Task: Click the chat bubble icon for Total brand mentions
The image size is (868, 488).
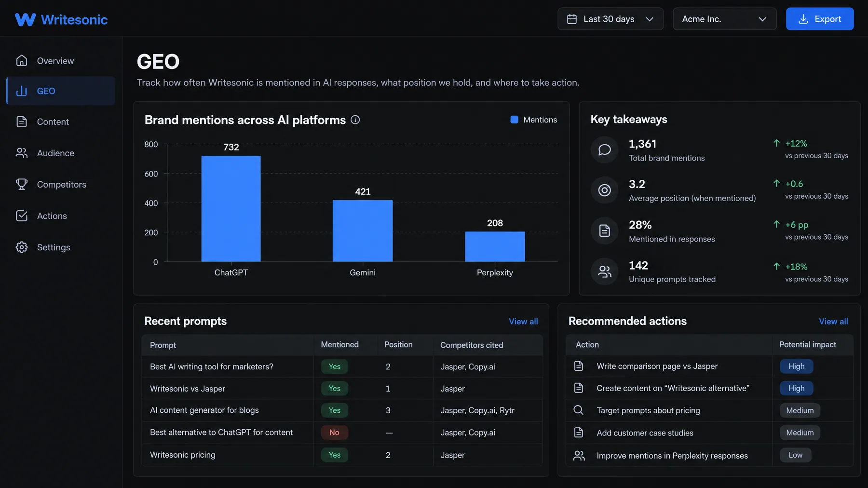Action: (604, 149)
